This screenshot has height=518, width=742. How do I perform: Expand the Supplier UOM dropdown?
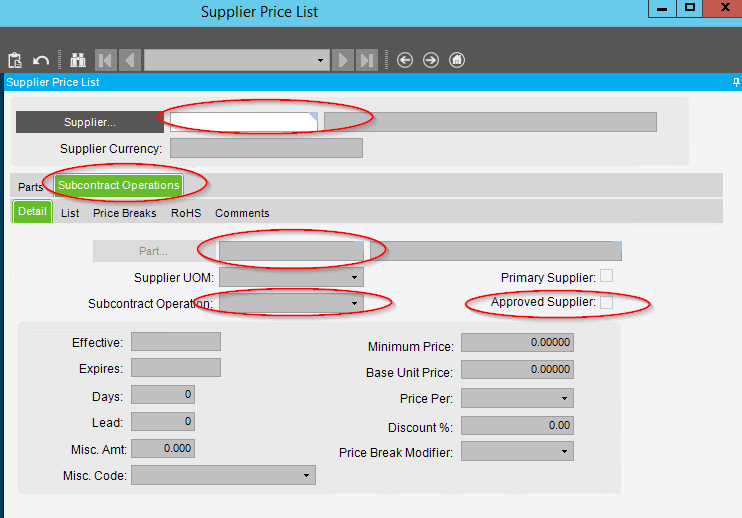[354, 277]
